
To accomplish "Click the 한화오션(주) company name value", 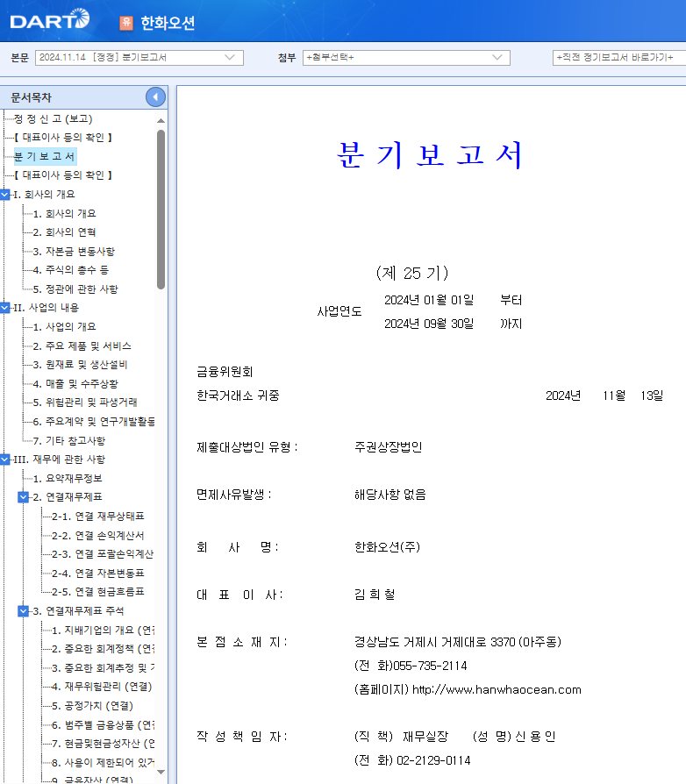I will click(x=387, y=547).
